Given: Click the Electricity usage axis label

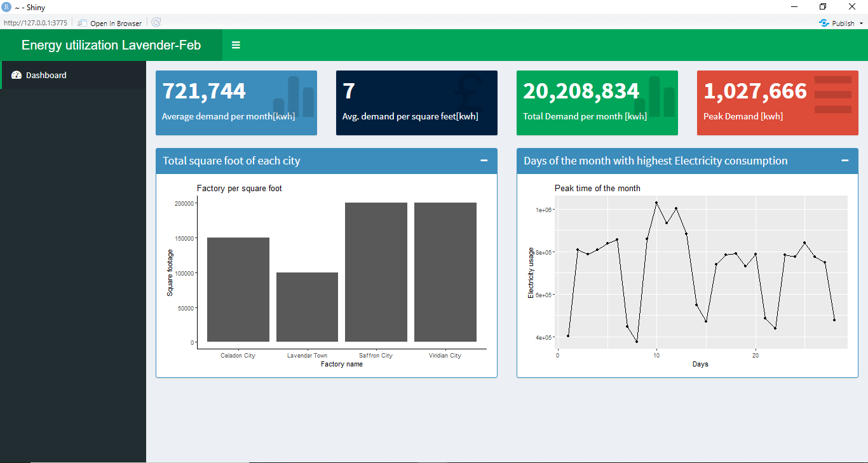Looking at the screenshot, I should pos(531,272).
